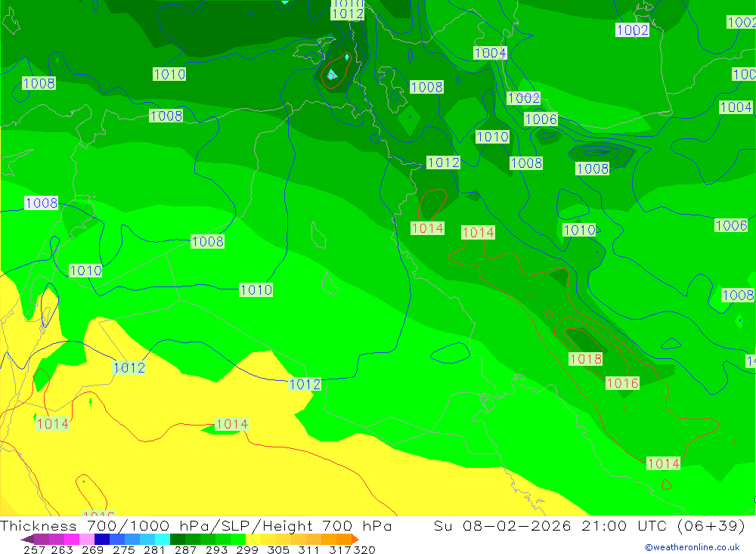Choose the dark navy blue legend swatch
Screen dimensions: 756x554
(x=102, y=539)
